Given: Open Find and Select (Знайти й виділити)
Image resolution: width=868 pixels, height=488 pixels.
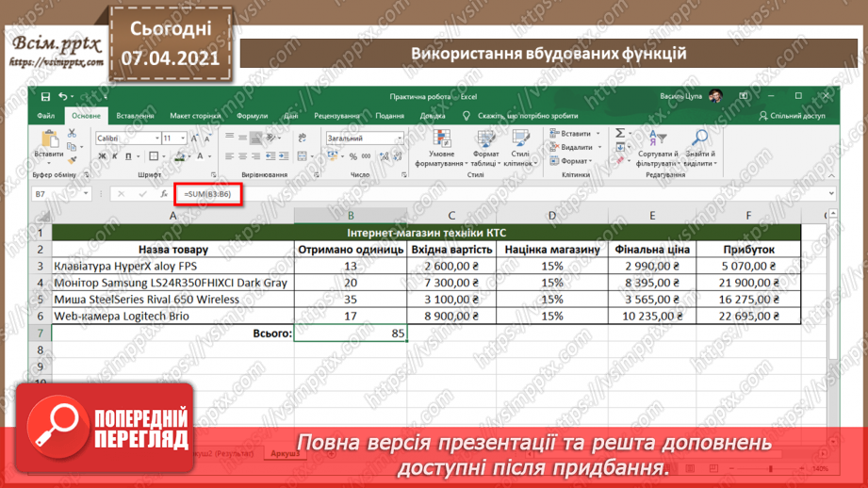Looking at the screenshot, I should (x=700, y=148).
